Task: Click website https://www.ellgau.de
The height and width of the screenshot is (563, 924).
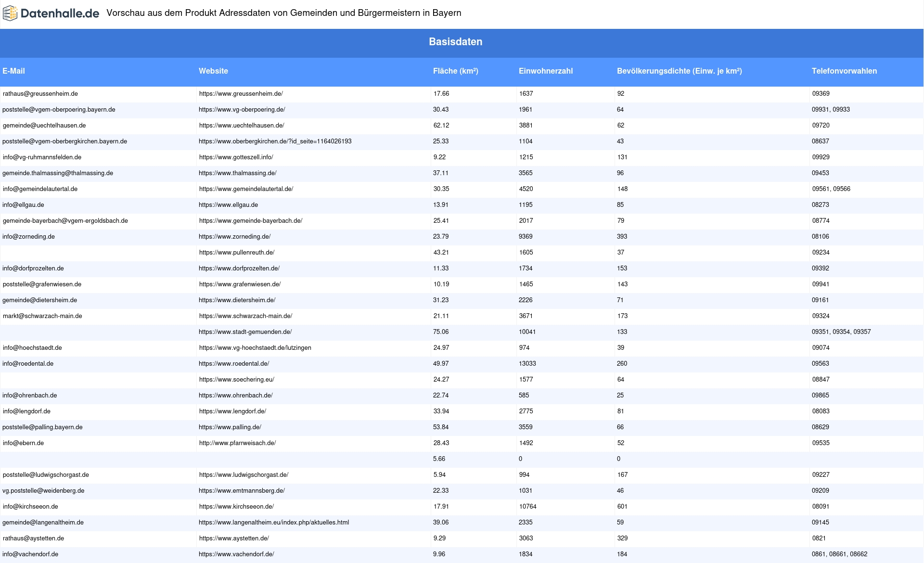Action: coord(228,205)
